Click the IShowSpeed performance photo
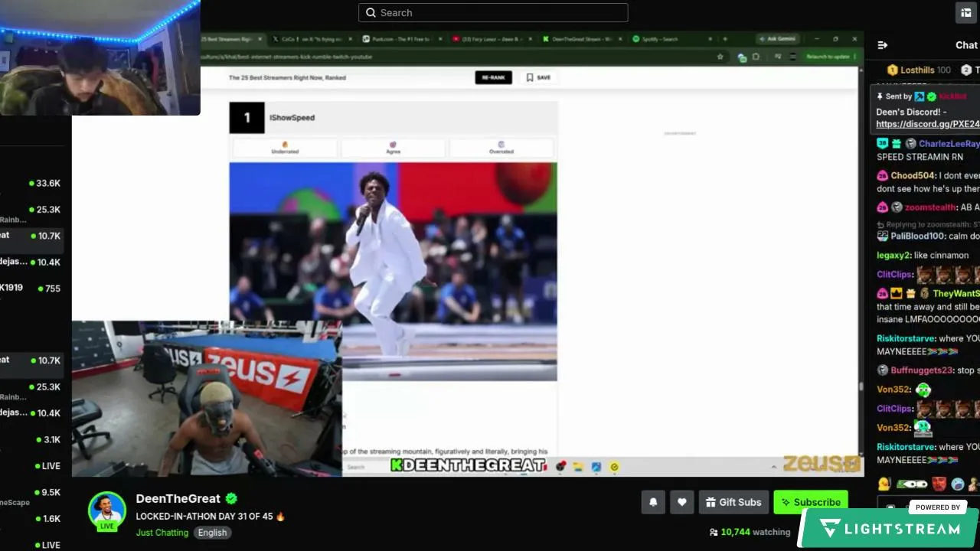 click(393, 271)
